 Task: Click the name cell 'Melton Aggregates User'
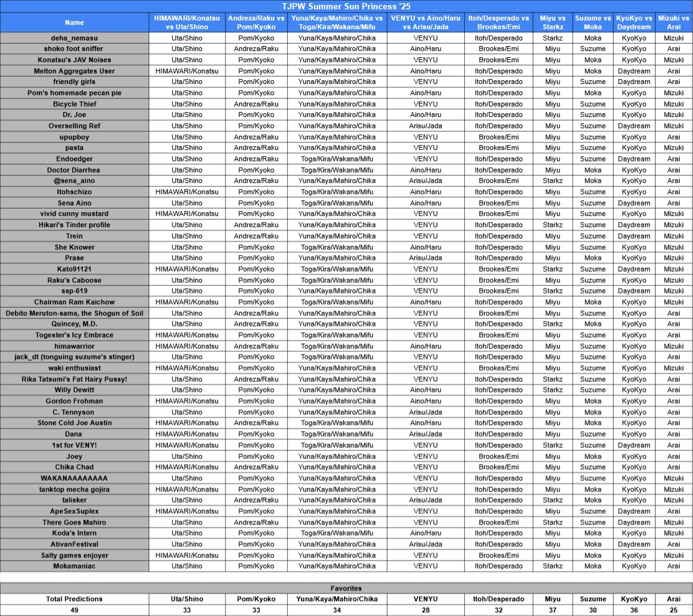click(x=74, y=70)
